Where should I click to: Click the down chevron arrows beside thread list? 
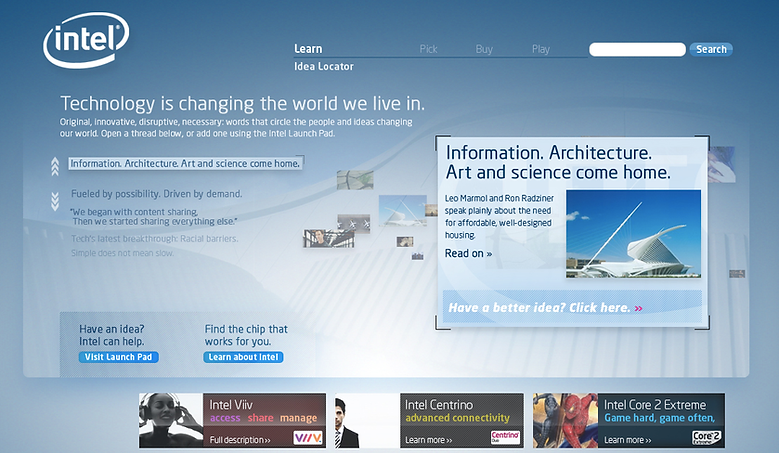pos(55,201)
